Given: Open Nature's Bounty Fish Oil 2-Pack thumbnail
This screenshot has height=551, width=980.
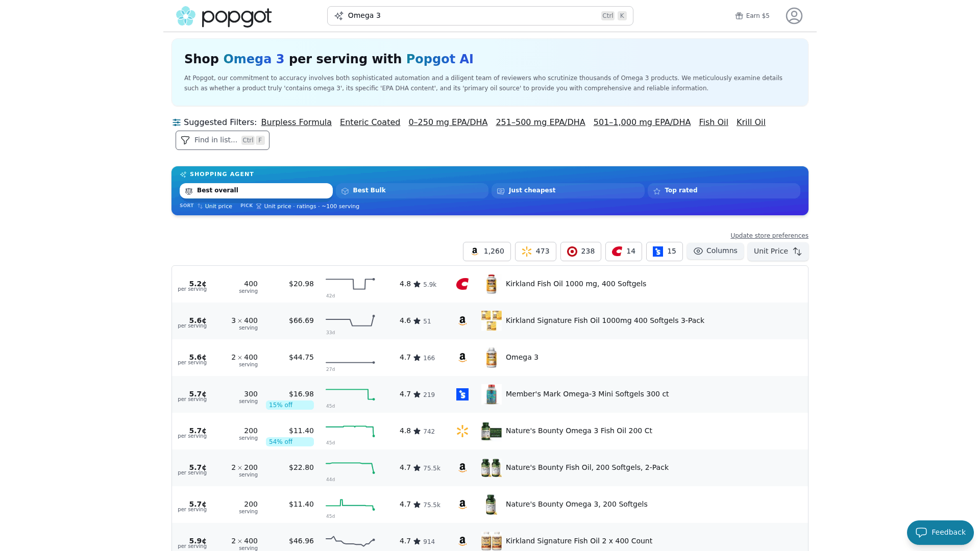Looking at the screenshot, I should click(x=492, y=468).
